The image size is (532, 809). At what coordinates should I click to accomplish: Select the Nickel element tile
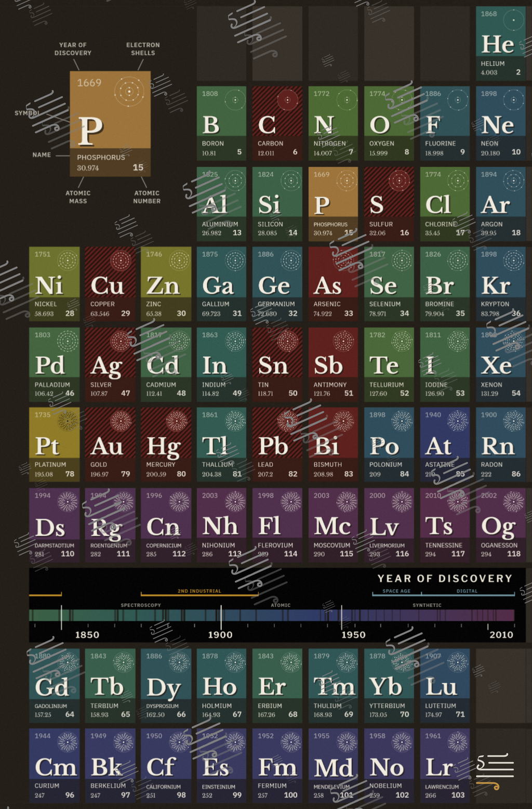point(54,284)
